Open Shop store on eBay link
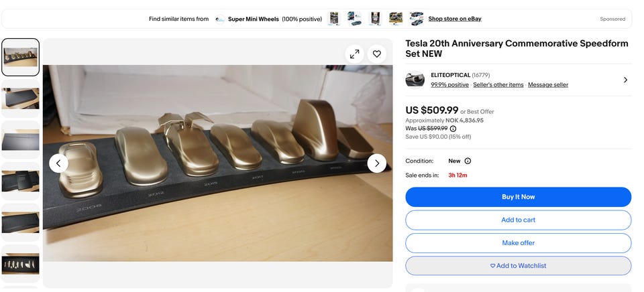The height and width of the screenshot is (292, 644). pyautogui.click(x=454, y=19)
